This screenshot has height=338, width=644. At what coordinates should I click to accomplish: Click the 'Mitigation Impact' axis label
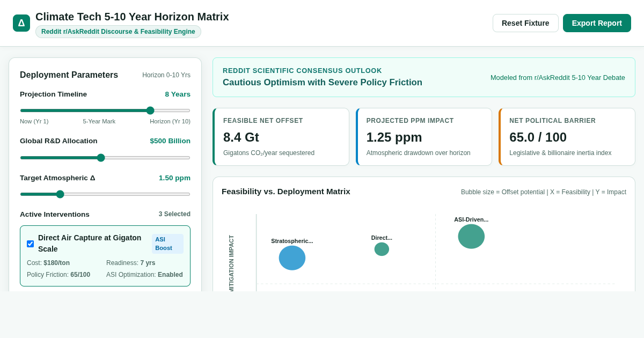[x=231, y=263]
